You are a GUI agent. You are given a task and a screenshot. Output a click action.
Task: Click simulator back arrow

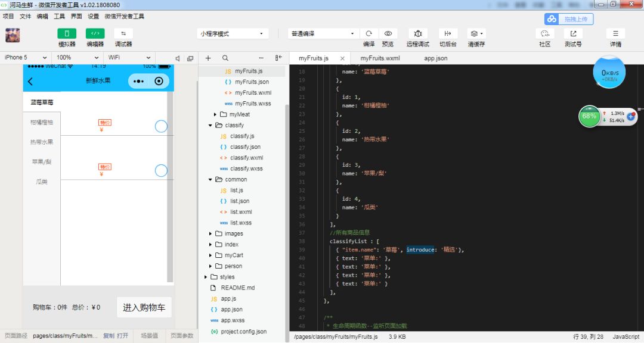point(30,81)
